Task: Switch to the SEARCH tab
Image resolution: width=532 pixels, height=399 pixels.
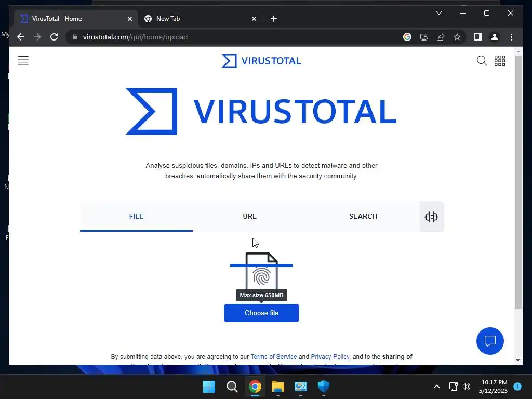Action: coord(363,217)
